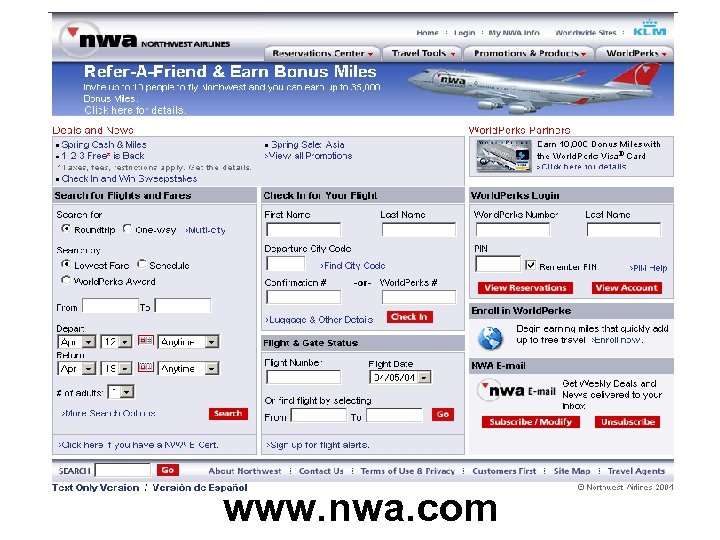
Task: Open Text Only Version link
Action: [x=96, y=488]
